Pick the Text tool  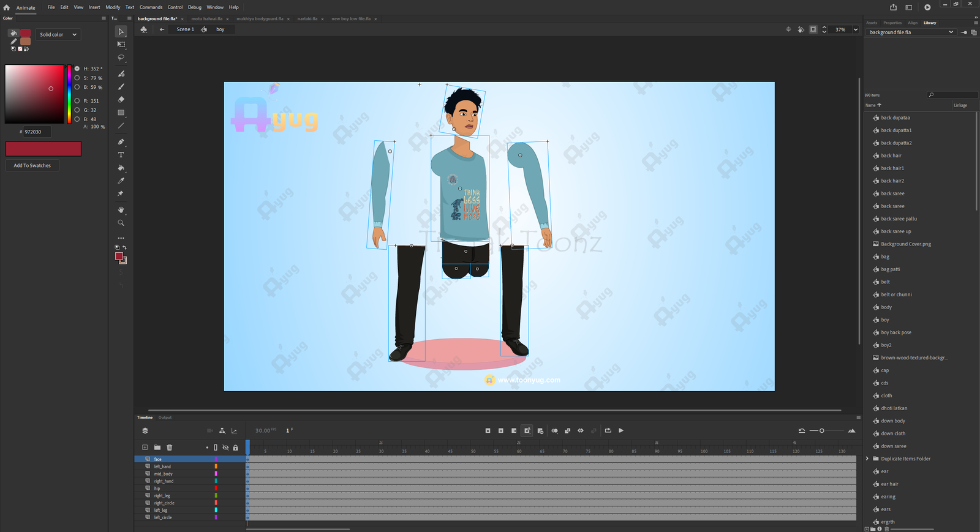click(x=121, y=155)
